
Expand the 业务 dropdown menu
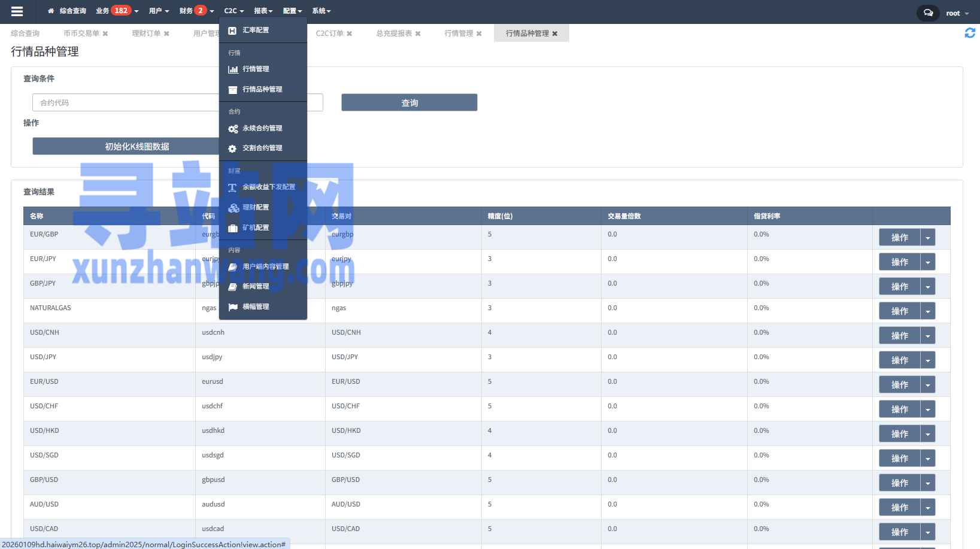click(x=117, y=11)
